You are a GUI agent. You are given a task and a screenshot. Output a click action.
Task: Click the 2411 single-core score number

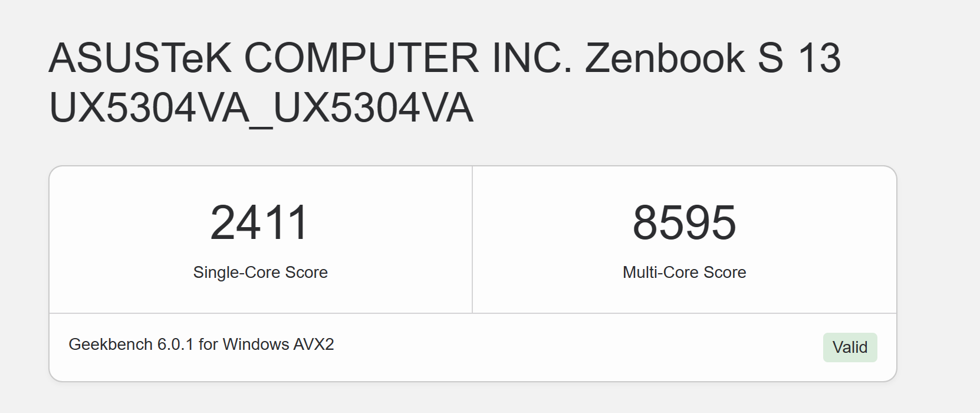point(260,222)
